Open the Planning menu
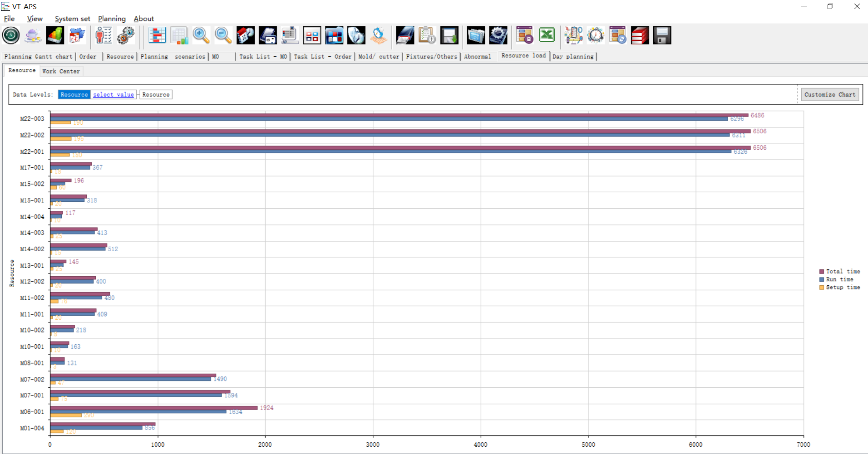This screenshot has height=454, width=868. [x=112, y=19]
